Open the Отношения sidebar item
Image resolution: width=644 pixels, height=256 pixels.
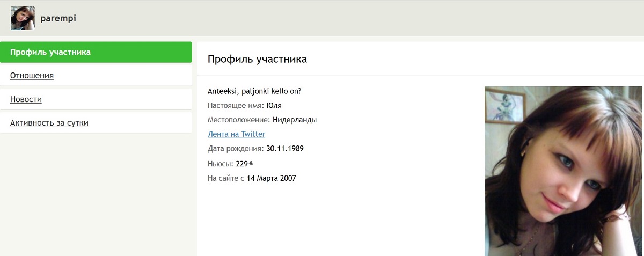click(x=32, y=76)
